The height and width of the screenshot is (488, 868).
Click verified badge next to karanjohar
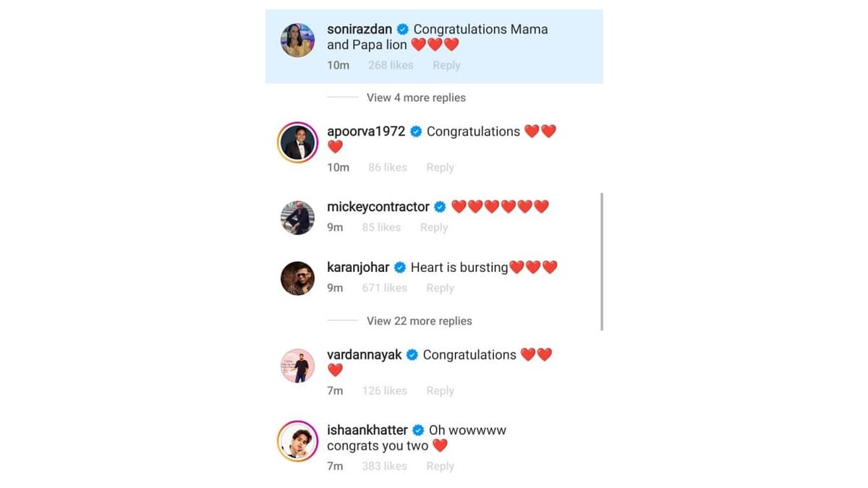tap(399, 267)
